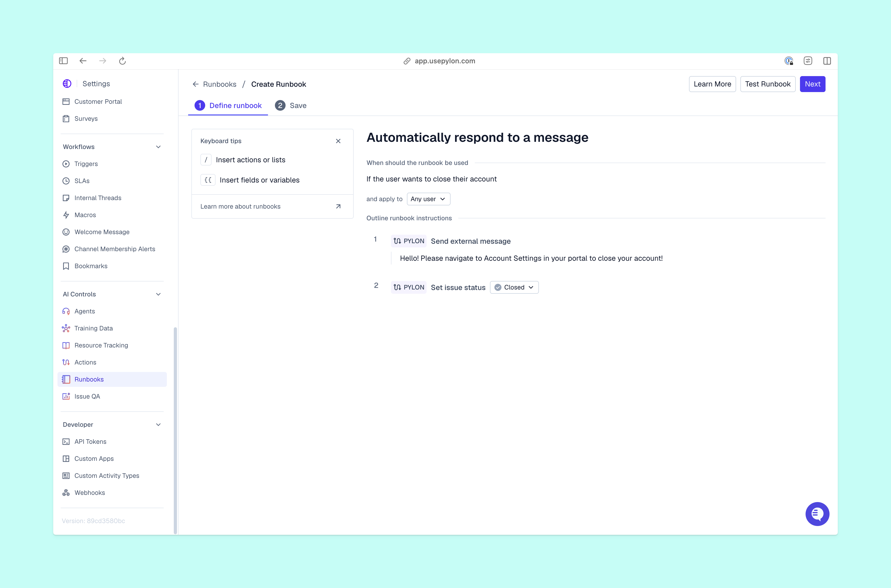Select the Triggers icon in Workflows
The height and width of the screenshot is (588, 891).
tap(66, 164)
